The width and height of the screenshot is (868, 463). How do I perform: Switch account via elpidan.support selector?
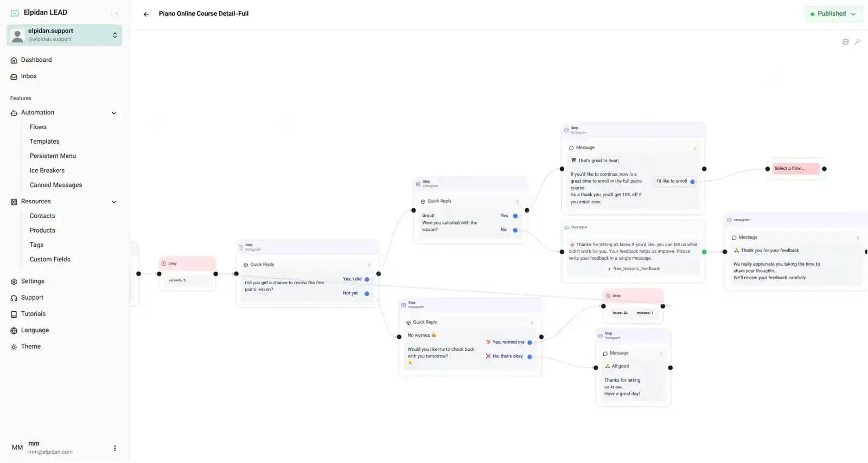point(64,35)
